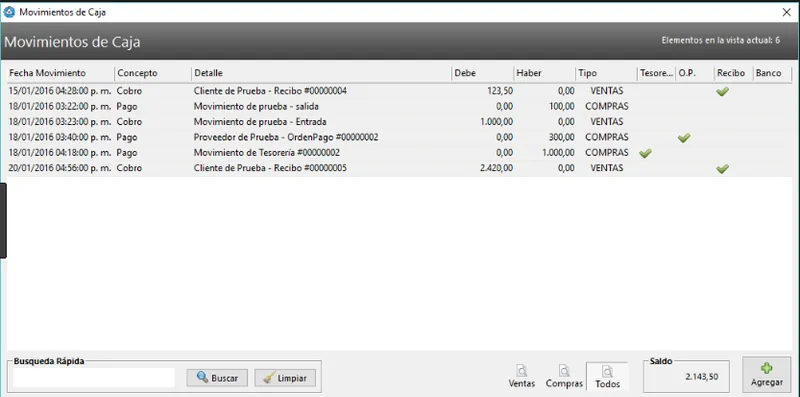
Task: Click the Recibo checkmark for Recibo #00000004
Action: 722,91
